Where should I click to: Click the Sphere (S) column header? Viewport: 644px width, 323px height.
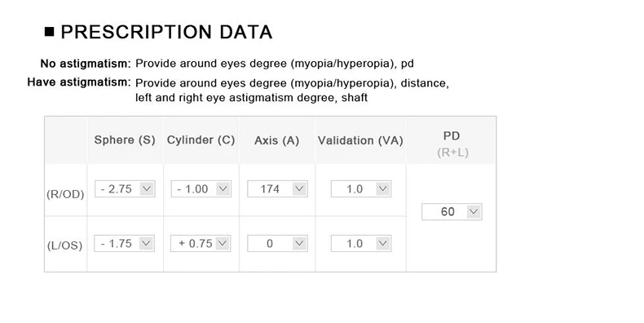pos(125,140)
